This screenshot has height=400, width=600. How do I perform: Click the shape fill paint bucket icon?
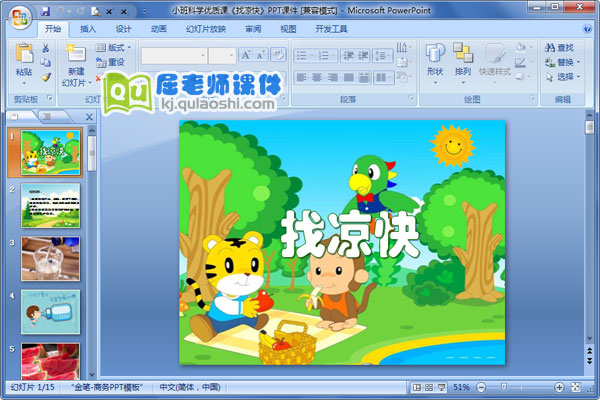click(x=523, y=47)
